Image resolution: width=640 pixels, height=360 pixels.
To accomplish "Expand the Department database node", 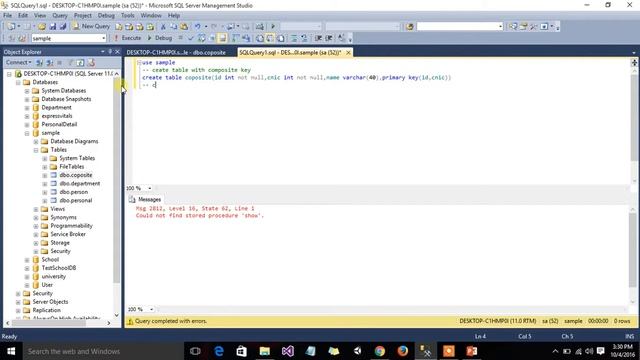I will [27, 108].
